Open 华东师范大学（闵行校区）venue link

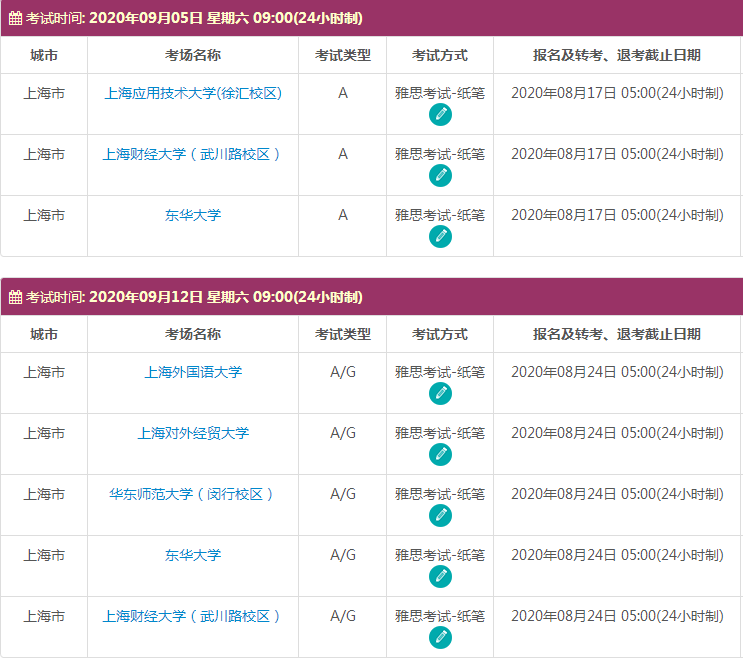(191, 495)
